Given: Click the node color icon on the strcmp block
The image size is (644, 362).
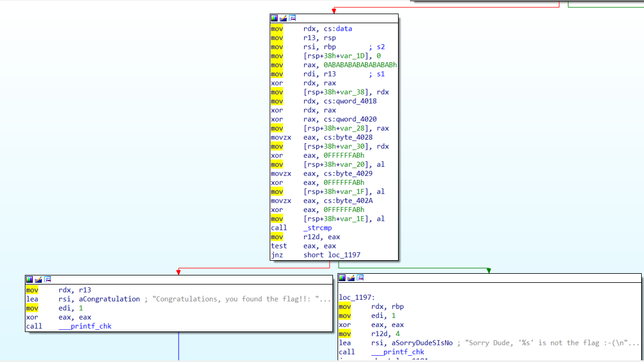Looking at the screenshot, I should pyautogui.click(x=274, y=18).
